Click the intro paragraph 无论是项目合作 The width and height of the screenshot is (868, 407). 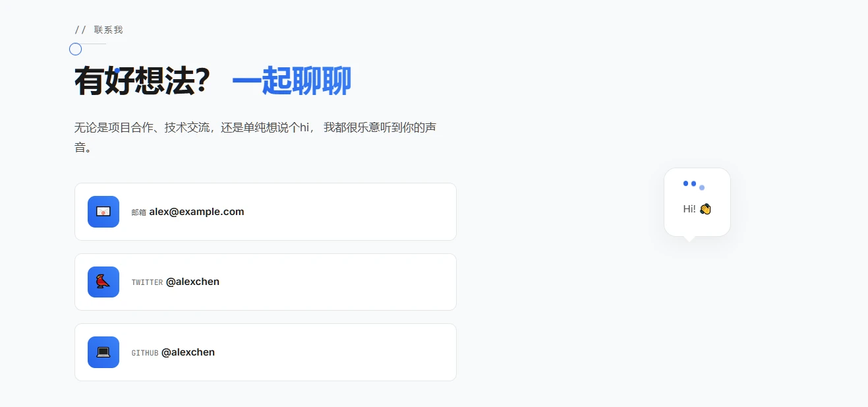point(256,137)
